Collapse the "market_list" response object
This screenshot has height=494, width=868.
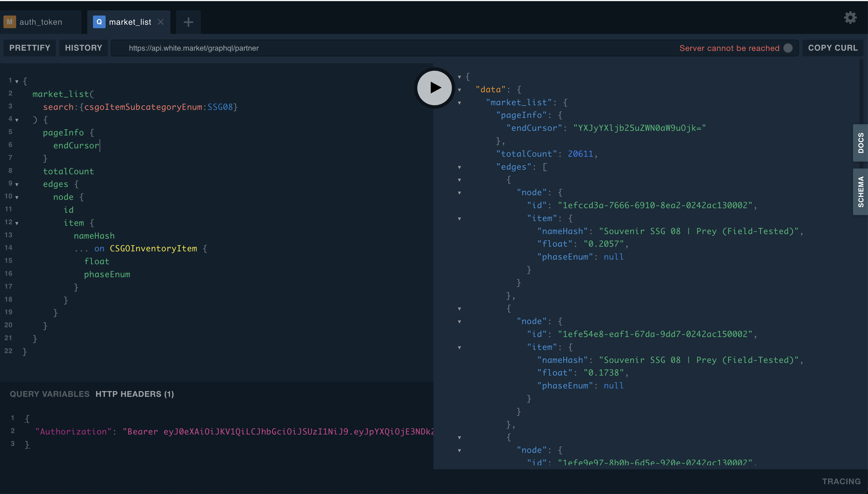(x=459, y=103)
